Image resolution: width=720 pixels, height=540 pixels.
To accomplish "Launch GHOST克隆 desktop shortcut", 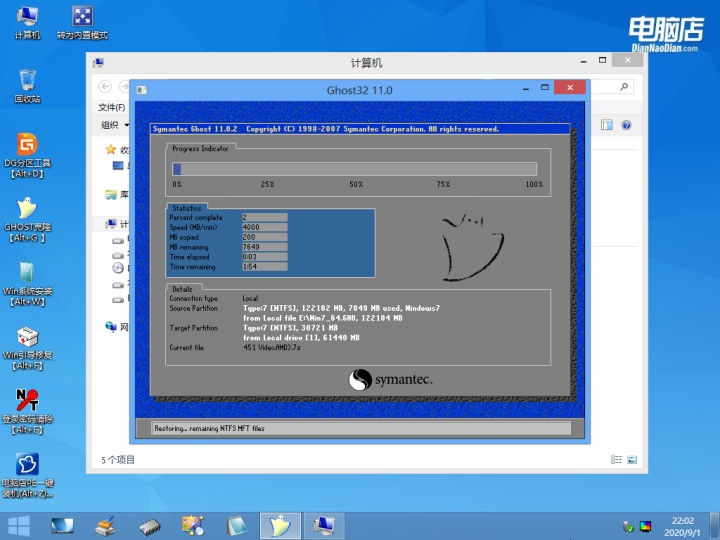I will (x=27, y=219).
